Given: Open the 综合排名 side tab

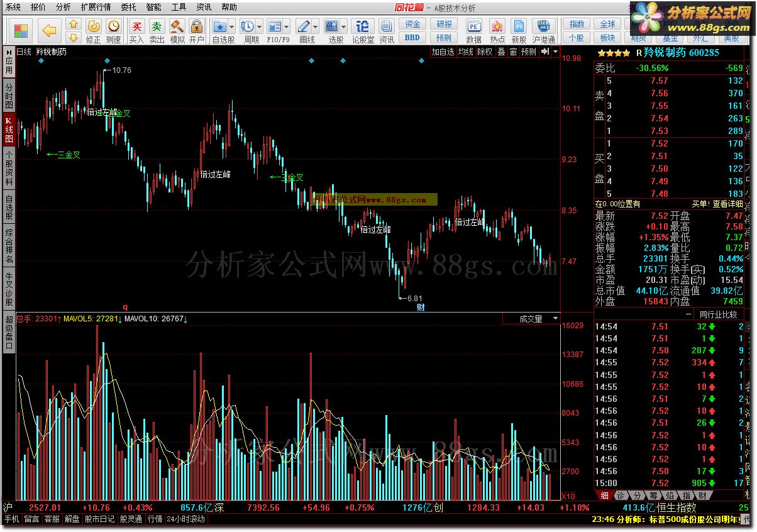Looking at the screenshot, I should click(x=9, y=246).
